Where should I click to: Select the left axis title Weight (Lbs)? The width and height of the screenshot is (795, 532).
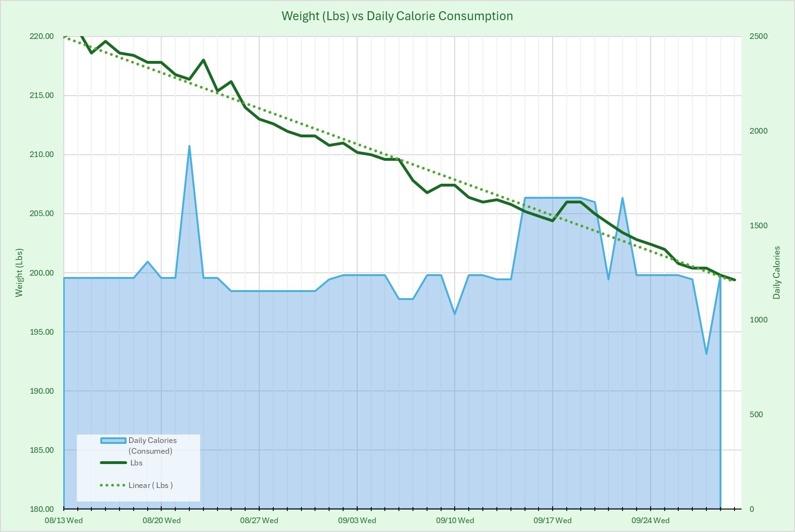pyautogui.click(x=19, y=272)
